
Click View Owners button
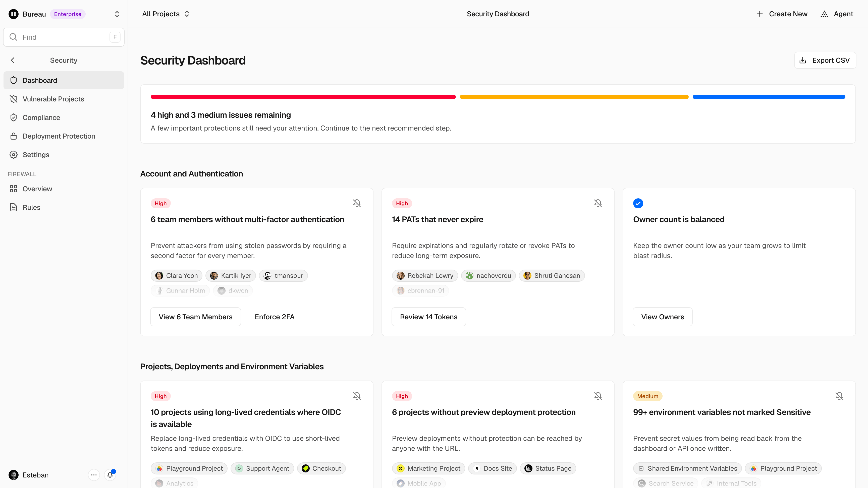(663, 317)
